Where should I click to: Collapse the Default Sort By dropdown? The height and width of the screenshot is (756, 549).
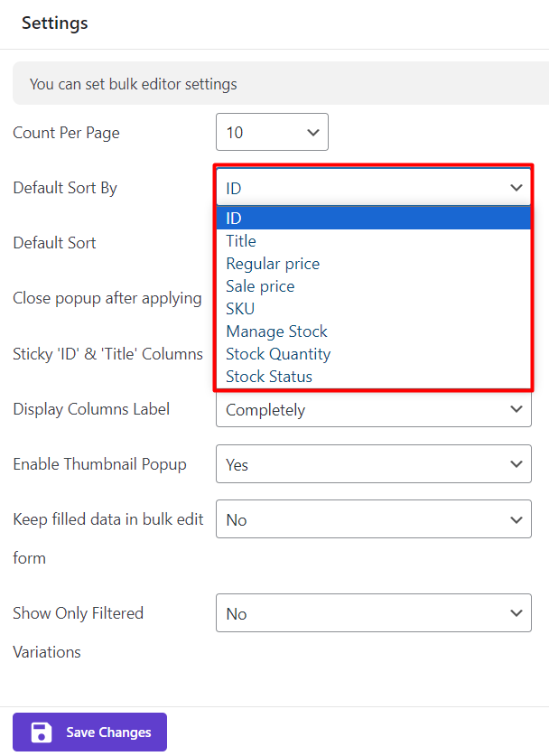(x=374, y=188)
